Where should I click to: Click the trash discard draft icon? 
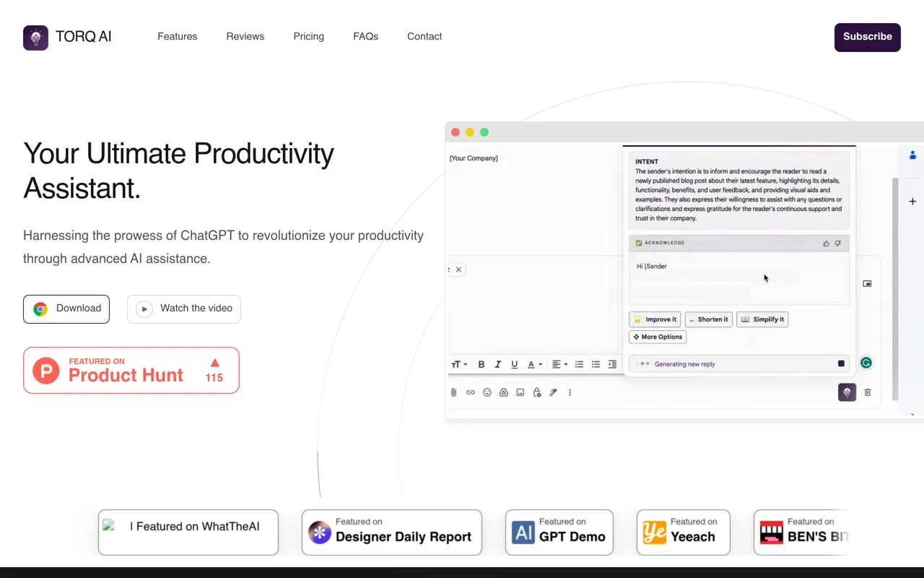point(868,392)
